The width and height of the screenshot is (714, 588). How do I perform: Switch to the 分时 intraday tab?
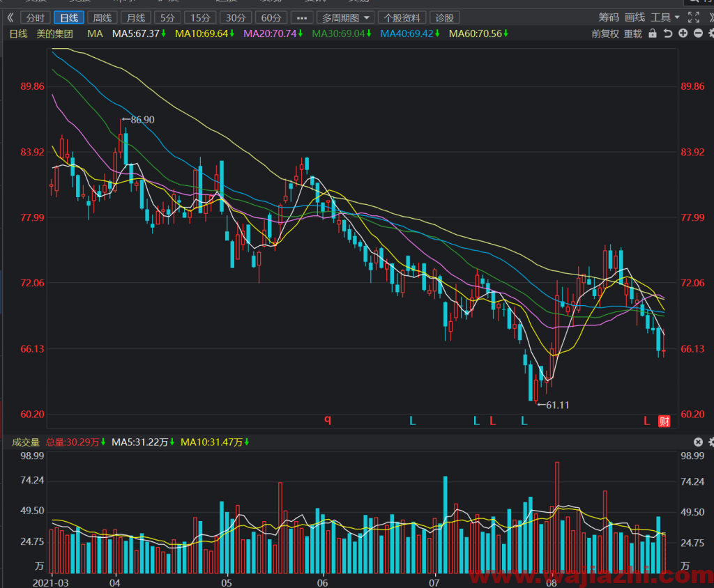coord(36,17)
